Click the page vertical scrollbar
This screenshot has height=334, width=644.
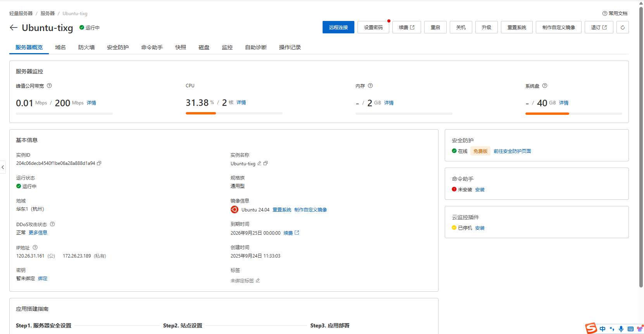[641, 147]
